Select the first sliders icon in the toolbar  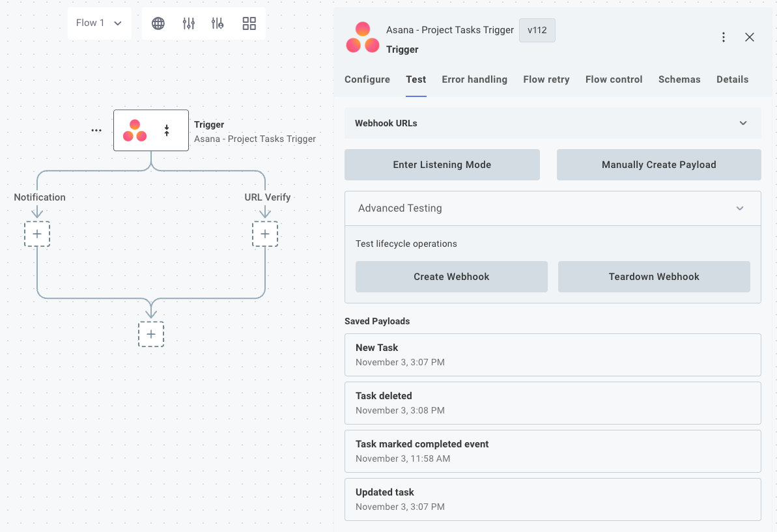(x=189, y=23)
